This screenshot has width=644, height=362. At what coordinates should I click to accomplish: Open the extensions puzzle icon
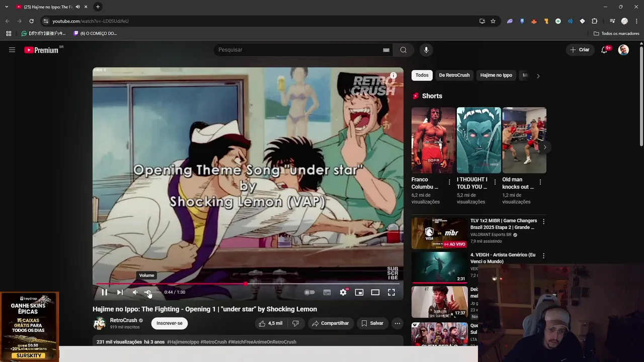pos(594,21)
